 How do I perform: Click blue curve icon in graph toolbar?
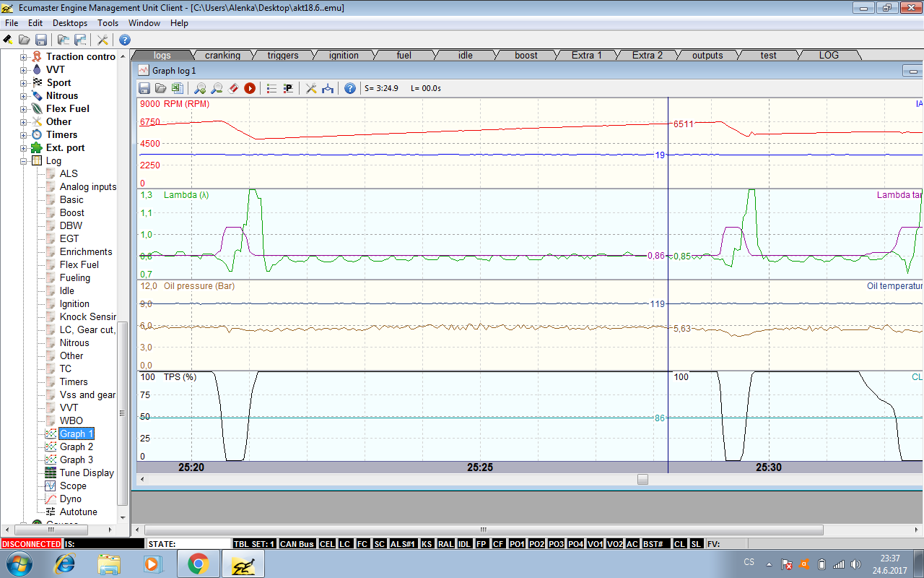[328, 88]
